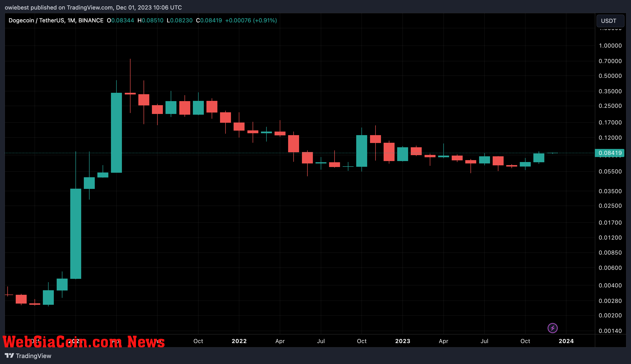Click the 0.01700 price scale label

point(610,222)
